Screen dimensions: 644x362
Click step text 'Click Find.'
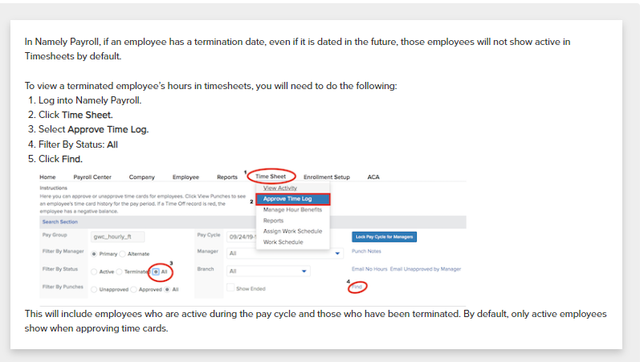(x=60, y=159)
